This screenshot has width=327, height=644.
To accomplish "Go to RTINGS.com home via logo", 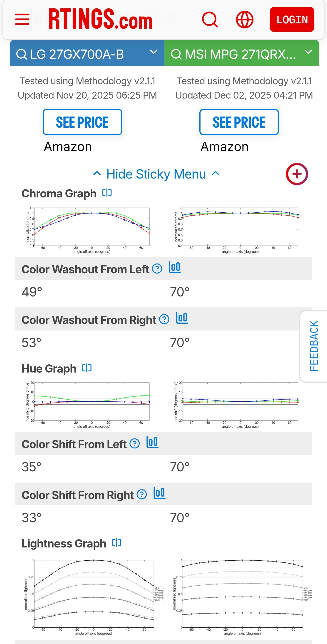I will (x=101, y=19).
